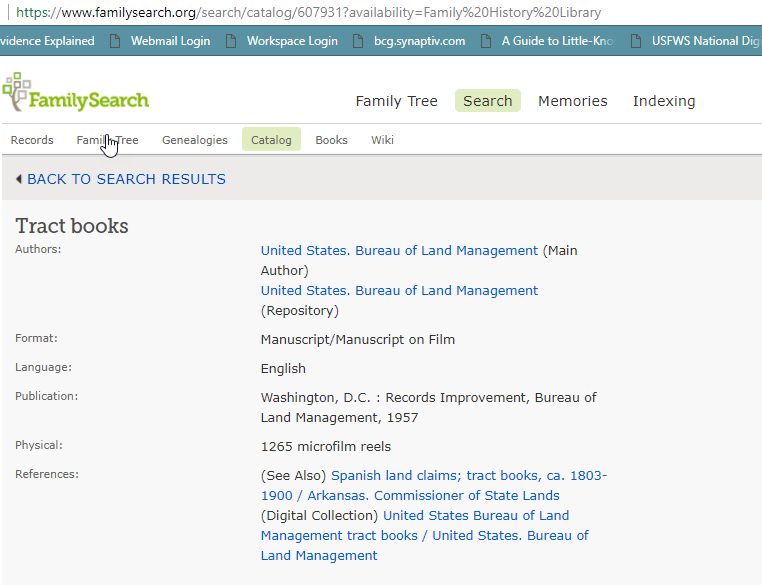Click the Webmail Login bookmark page icon
Image resolution: width=762 pixels, height=585 pixels.
115,41
